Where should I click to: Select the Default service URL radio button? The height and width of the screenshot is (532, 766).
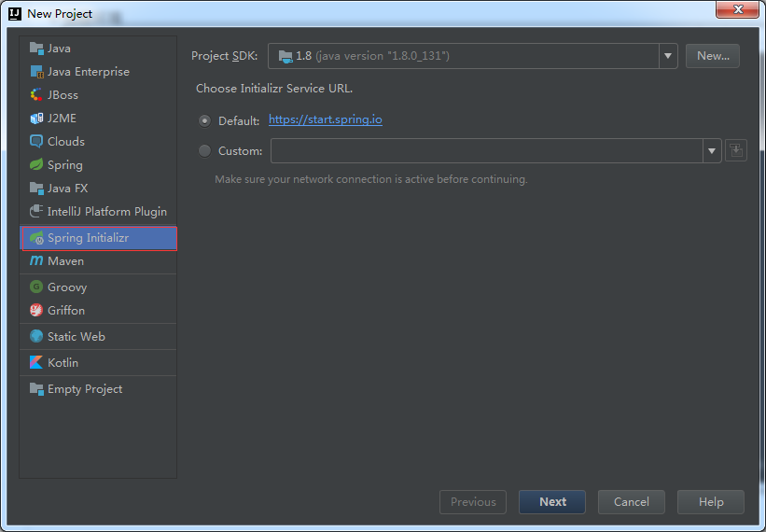[204, 120]
